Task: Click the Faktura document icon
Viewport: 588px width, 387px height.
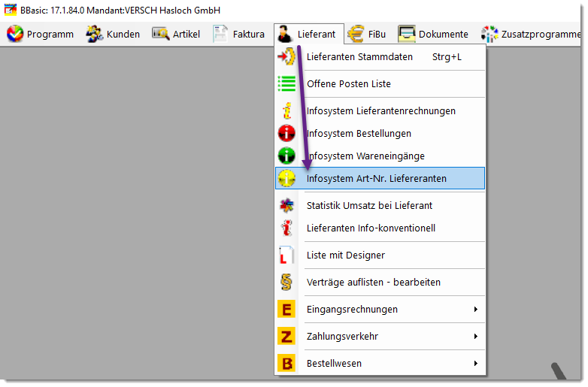Action: point(220,34)
